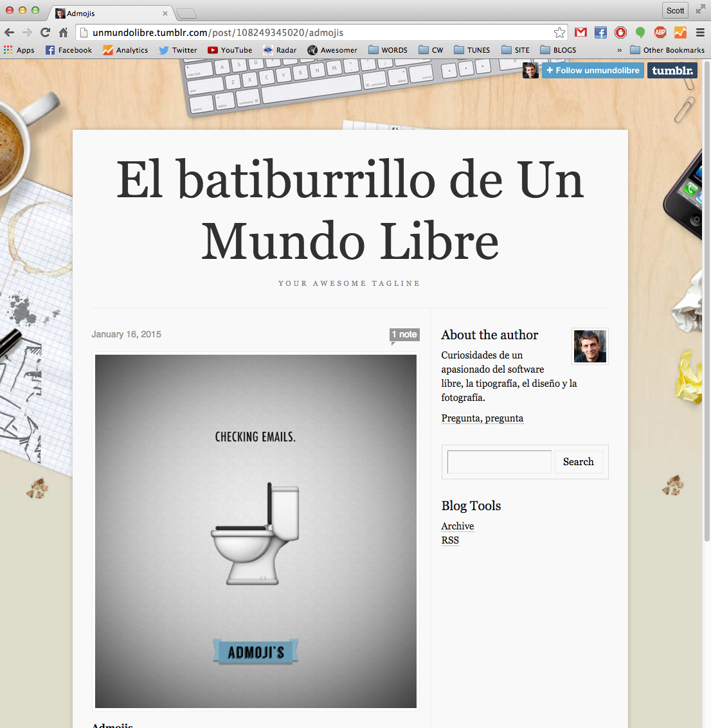Image resolution: width=711 pixels, height=728 pixels.
Task: Open the 1 note link
Action: click(x=404, y=334)
